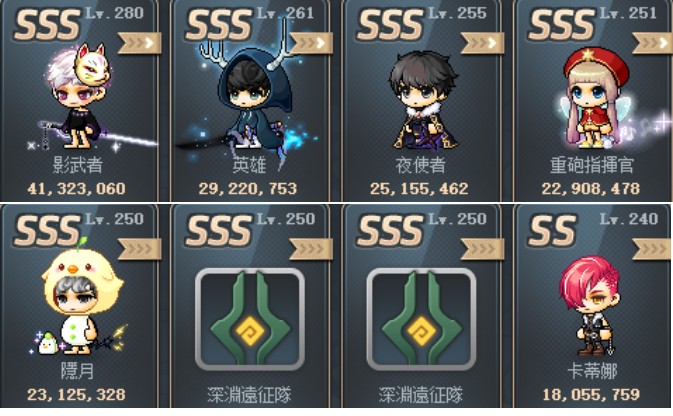This screenshot has width=673, height=416.
Task: Click the power value 41,323,060
Action: point(76,188)
